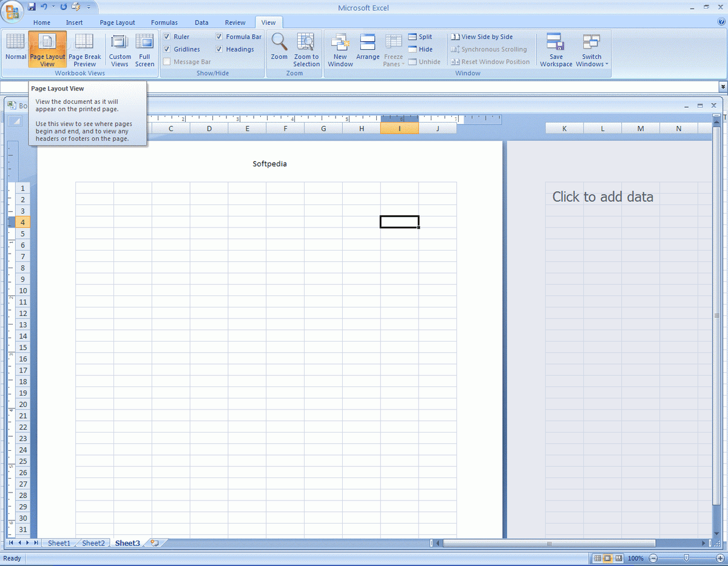
Task: Disable Gridlines display
Action: [167, 49]
